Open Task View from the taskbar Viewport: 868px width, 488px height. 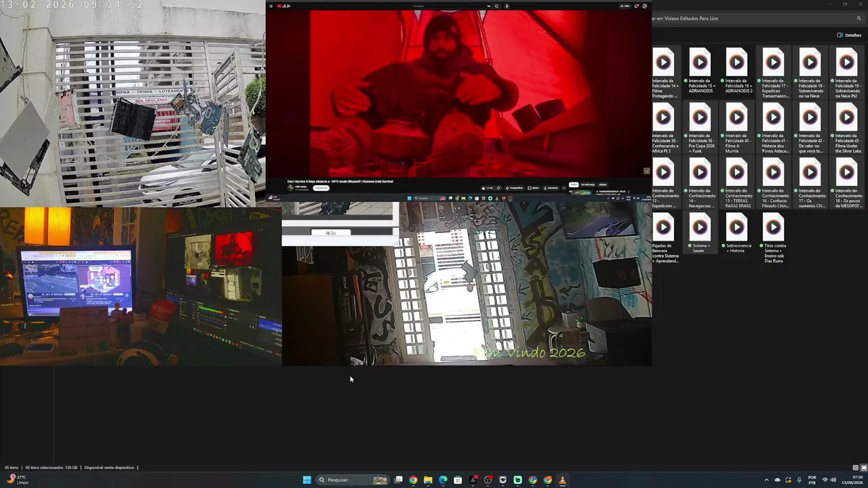pos(399,480)
